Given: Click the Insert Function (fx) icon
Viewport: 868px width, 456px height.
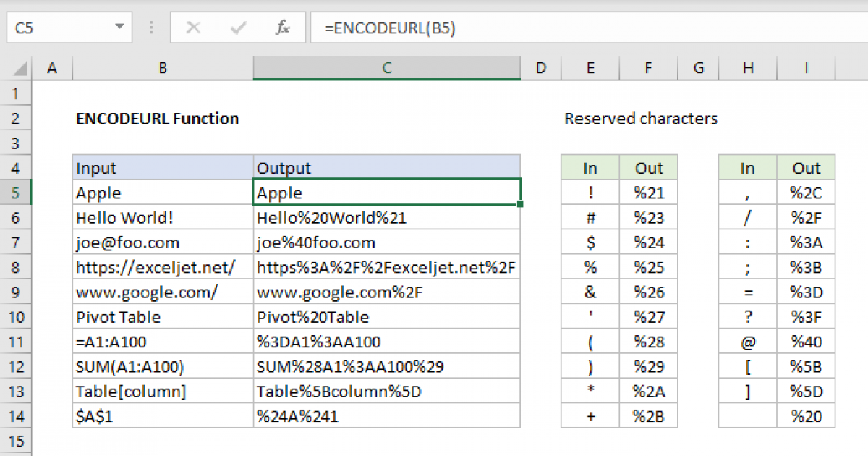Looking at the screenshot, I should [281, 28].
